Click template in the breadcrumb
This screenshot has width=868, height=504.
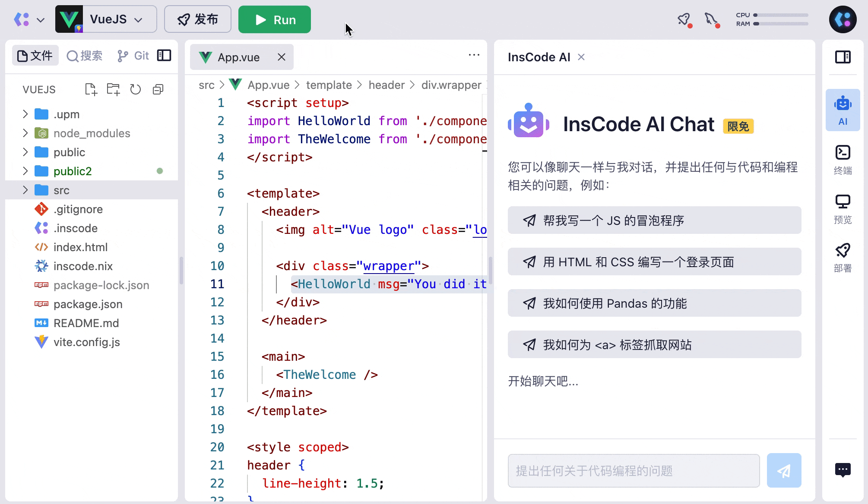329,85
